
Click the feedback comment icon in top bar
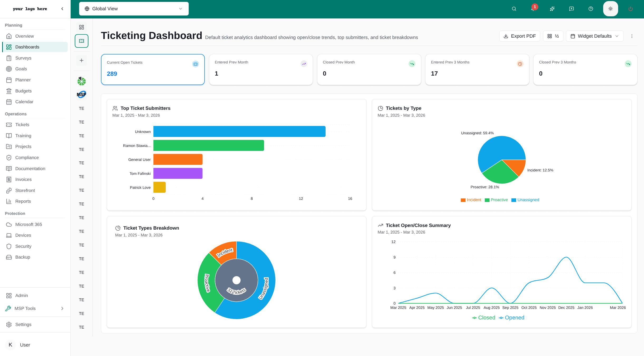tap(571, 9)
